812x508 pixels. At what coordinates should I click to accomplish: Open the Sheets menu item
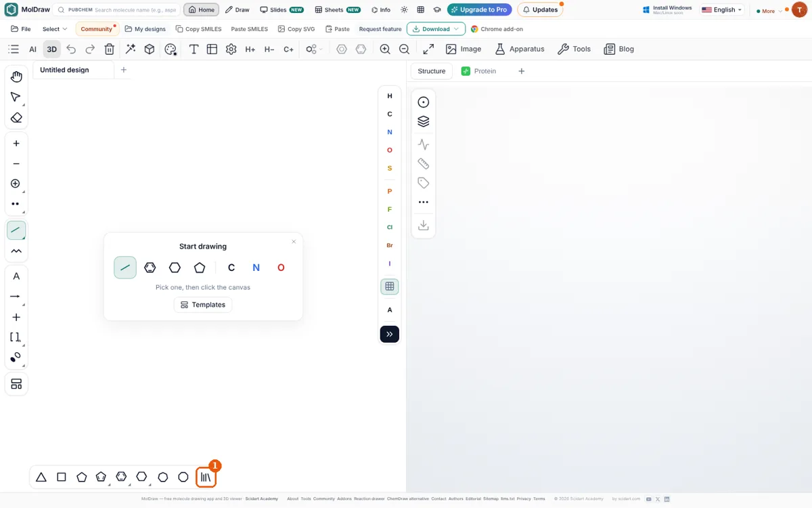pos(338,10)
